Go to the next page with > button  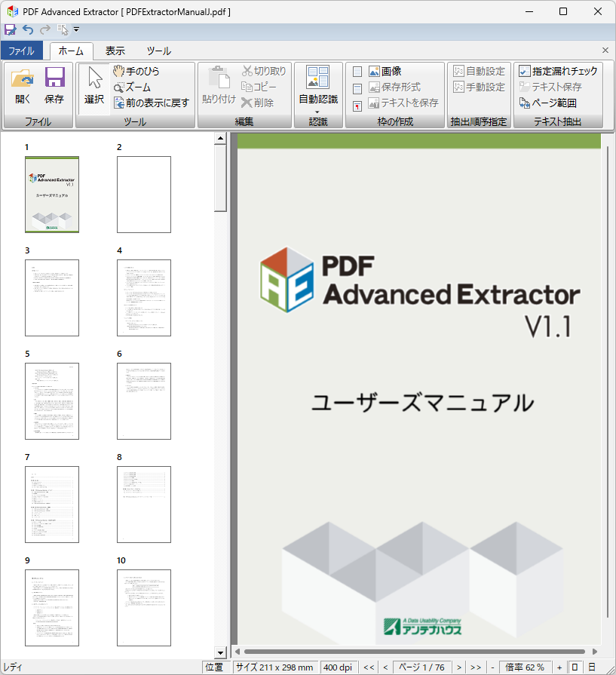pos(458,667)
